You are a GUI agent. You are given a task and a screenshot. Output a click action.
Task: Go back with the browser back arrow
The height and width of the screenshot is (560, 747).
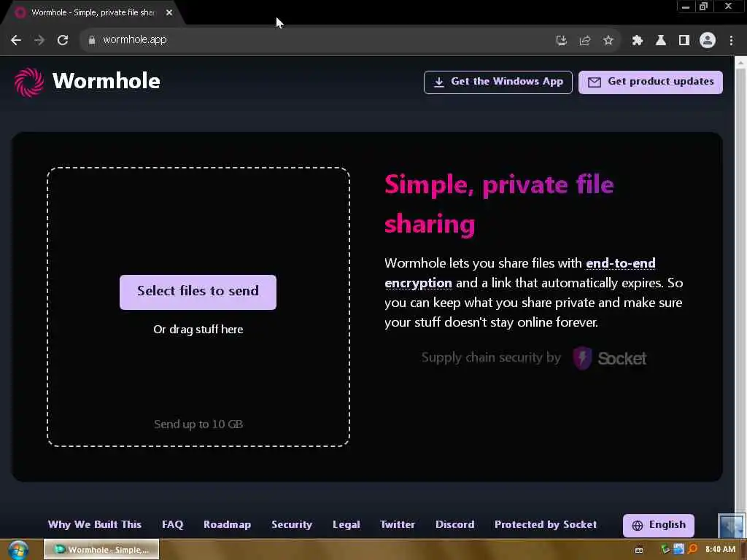16,40
